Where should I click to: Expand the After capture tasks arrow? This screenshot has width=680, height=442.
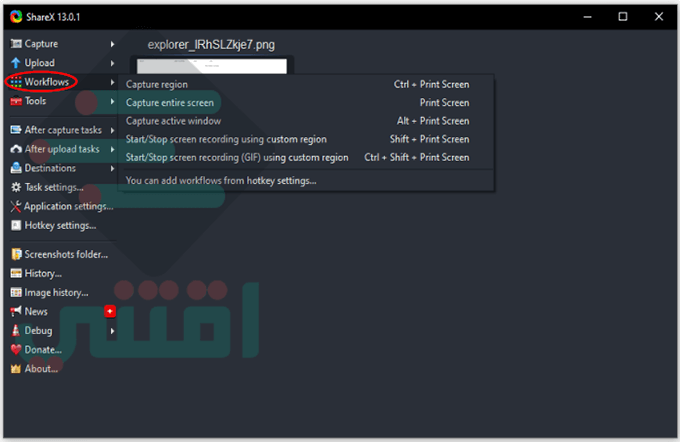tap(112, 130)
